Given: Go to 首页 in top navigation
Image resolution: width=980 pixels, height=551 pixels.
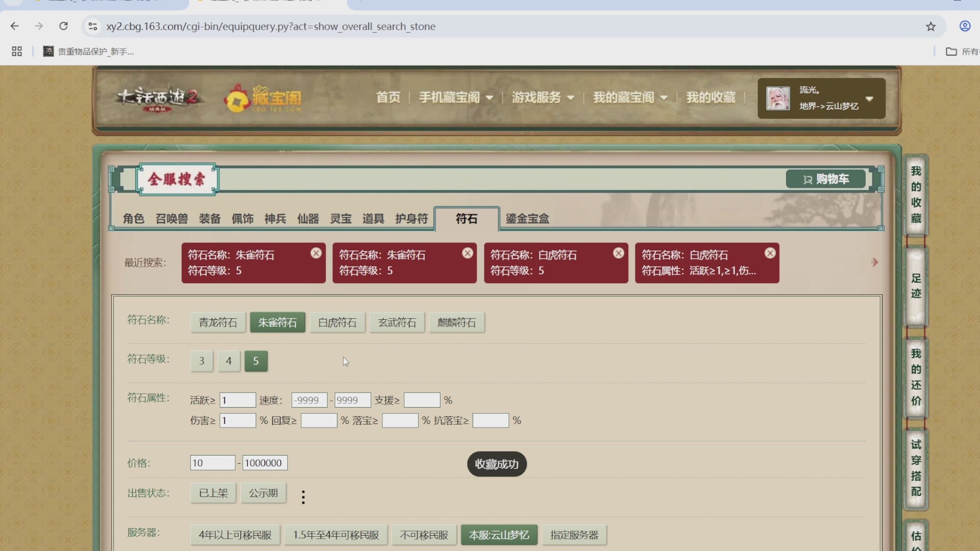Looking at the screenshot, I should [x=388, y=97].
